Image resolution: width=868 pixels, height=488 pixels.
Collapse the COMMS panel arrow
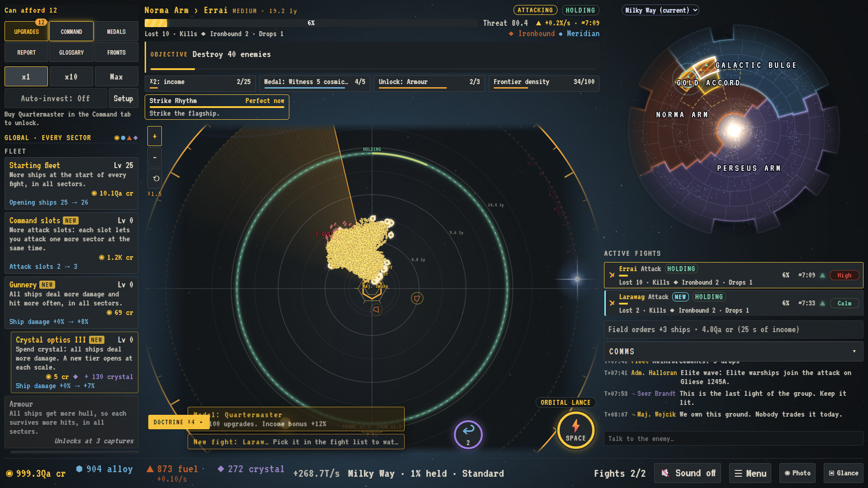pyautogui.click(x=854, y=352)
